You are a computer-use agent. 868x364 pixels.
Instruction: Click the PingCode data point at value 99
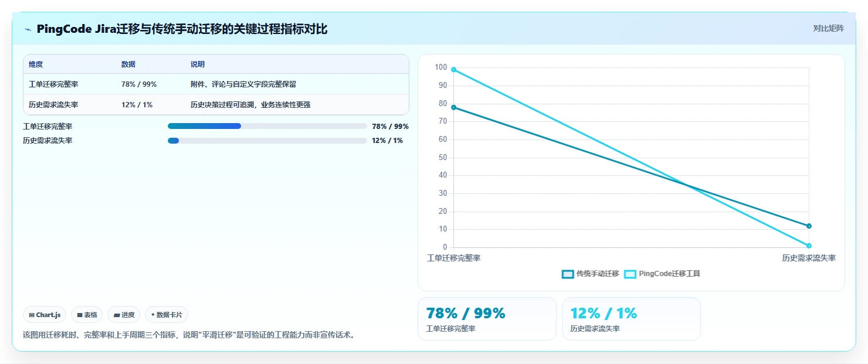click(453, 69)
